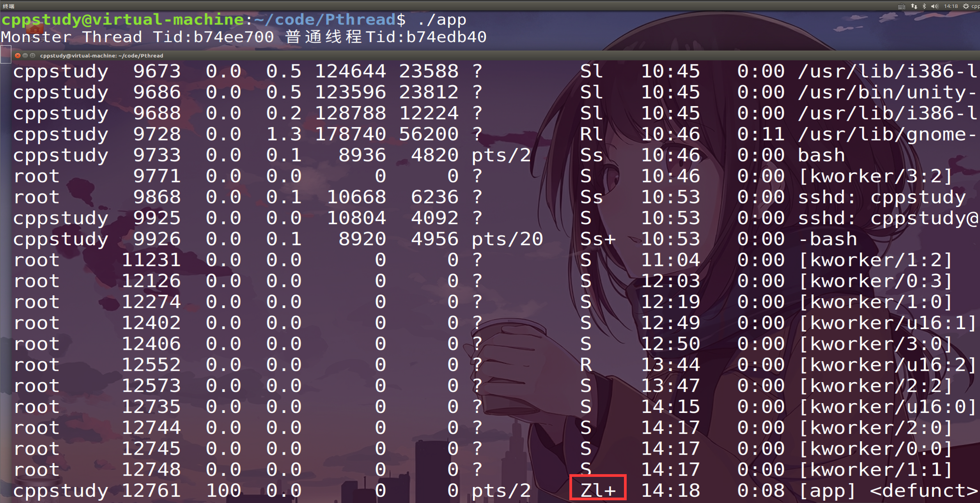980x503 pixels.
Task: Open the 终端 application menu
Action: click(9, 6)
